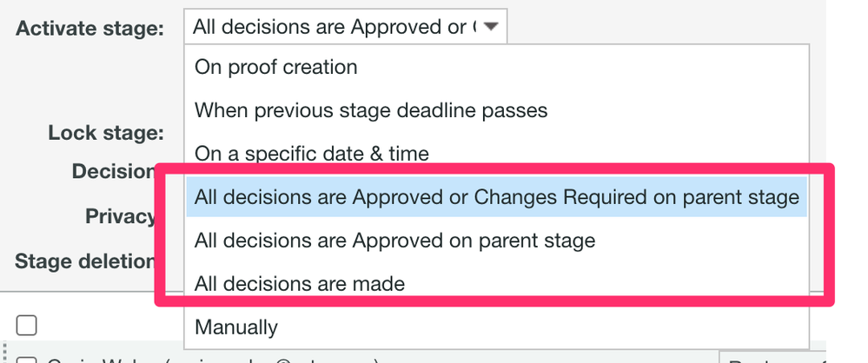Pick the "Manually" activation option
The width and height of the screenshot is (868, 363).
236,327
